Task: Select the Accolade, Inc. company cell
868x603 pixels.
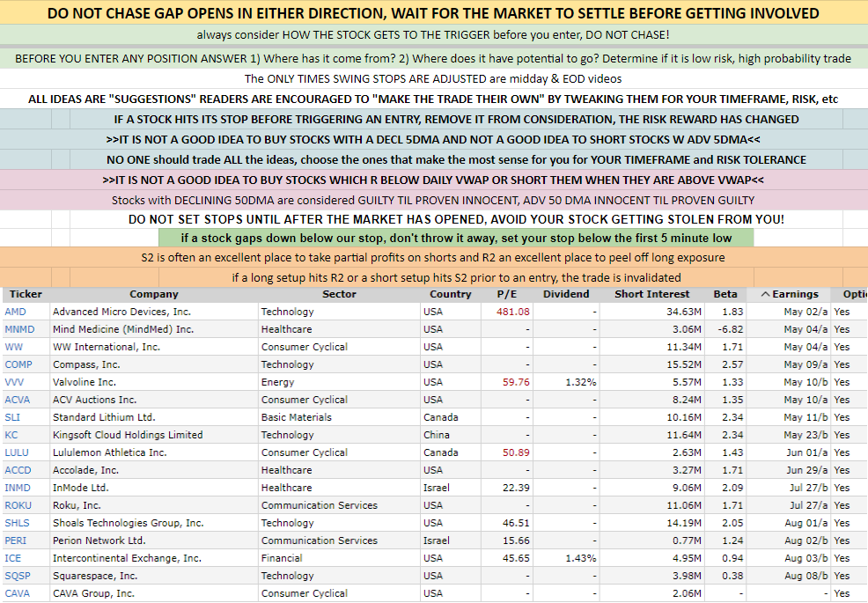Action: click(154, 470)
